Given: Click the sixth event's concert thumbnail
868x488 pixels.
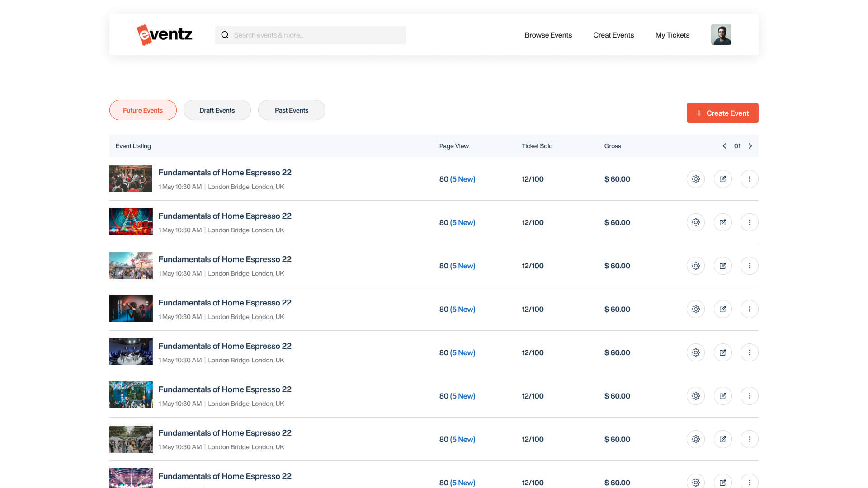Looking at the screenshot, I should click(131, 395).
